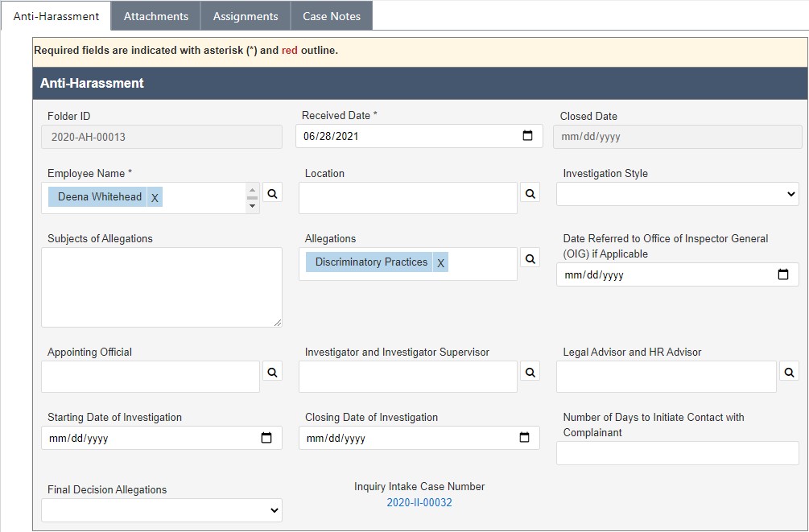
Task: Click the Closing Date of Investigation field
Action: pyautogui.click(x=419, y=438)
